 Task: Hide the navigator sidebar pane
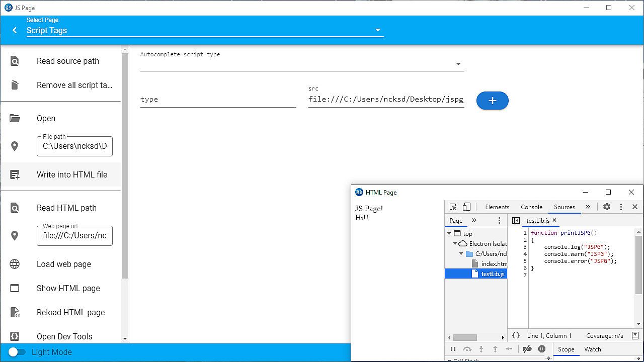click(516, 221)
